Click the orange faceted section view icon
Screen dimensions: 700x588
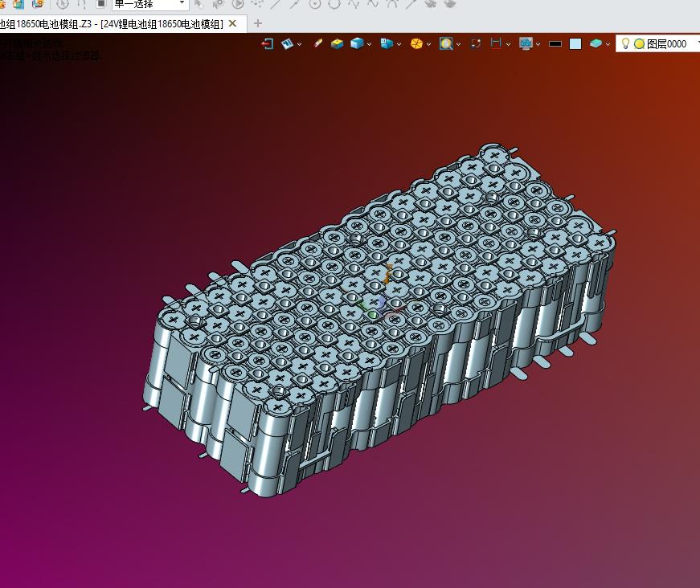click(416, 43)
